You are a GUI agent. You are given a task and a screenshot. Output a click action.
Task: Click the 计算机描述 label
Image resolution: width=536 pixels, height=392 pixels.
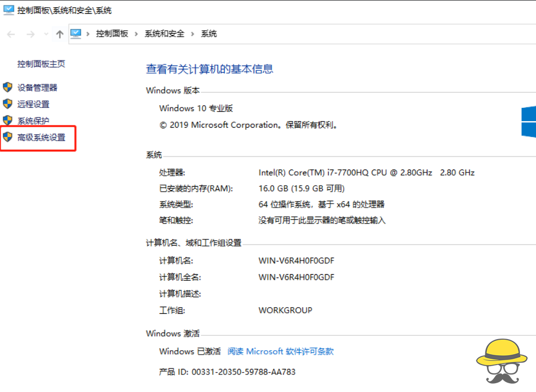[x=180, y=294]
